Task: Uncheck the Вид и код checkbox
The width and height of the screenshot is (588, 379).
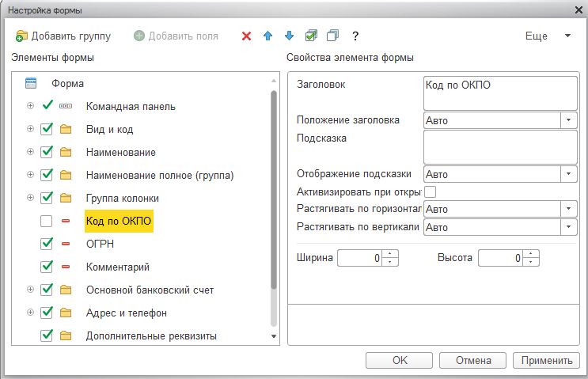Action: click(47, 129)
